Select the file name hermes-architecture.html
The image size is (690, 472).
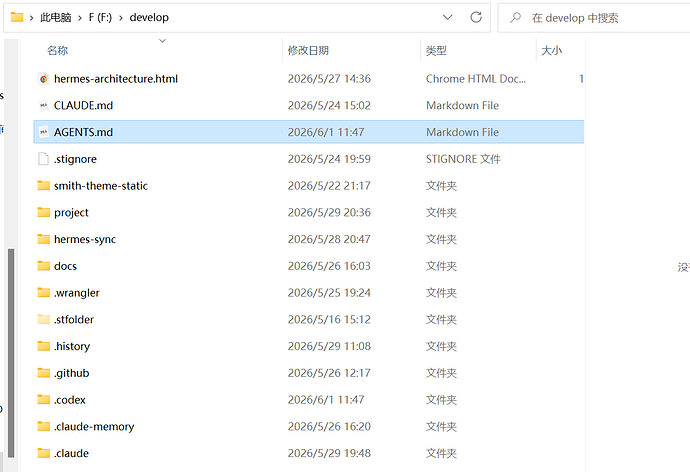[x=116, y=79]
